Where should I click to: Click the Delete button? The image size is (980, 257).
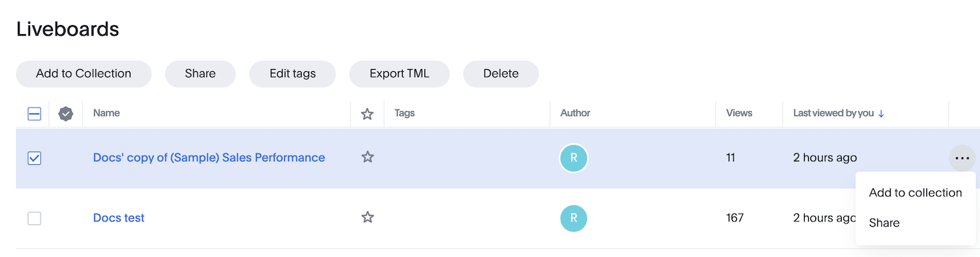pyautogui.click(x=501, y=73)
